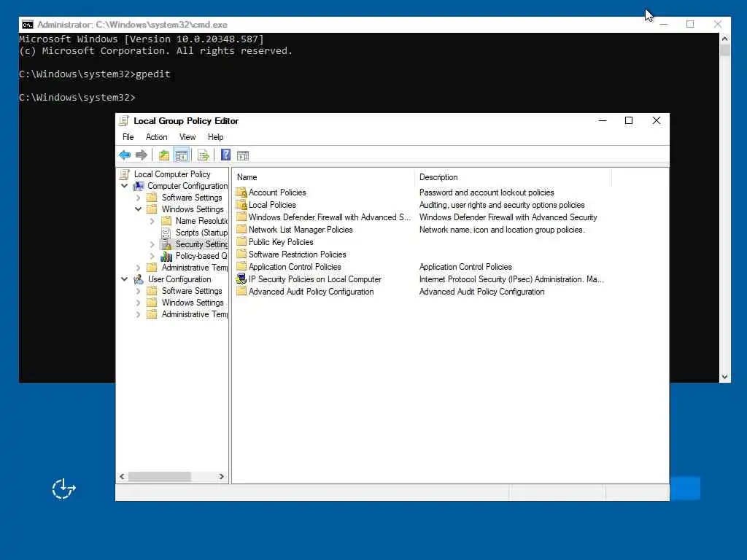Click the cmd window scroll up arrow
This screenshot has width=747, height=560.
tap(724, 39)
